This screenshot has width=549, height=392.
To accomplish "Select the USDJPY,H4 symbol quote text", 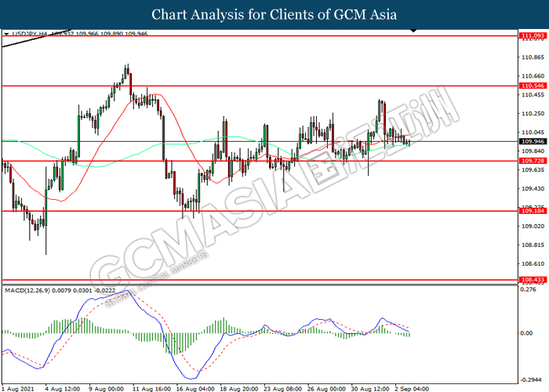I will (x=80, y=34).
